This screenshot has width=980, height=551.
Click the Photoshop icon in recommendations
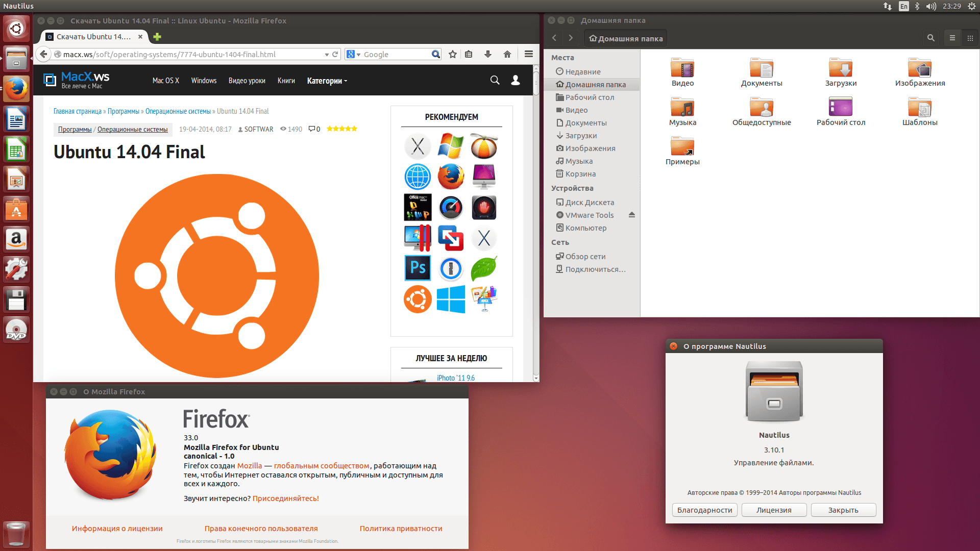point(418,268)
